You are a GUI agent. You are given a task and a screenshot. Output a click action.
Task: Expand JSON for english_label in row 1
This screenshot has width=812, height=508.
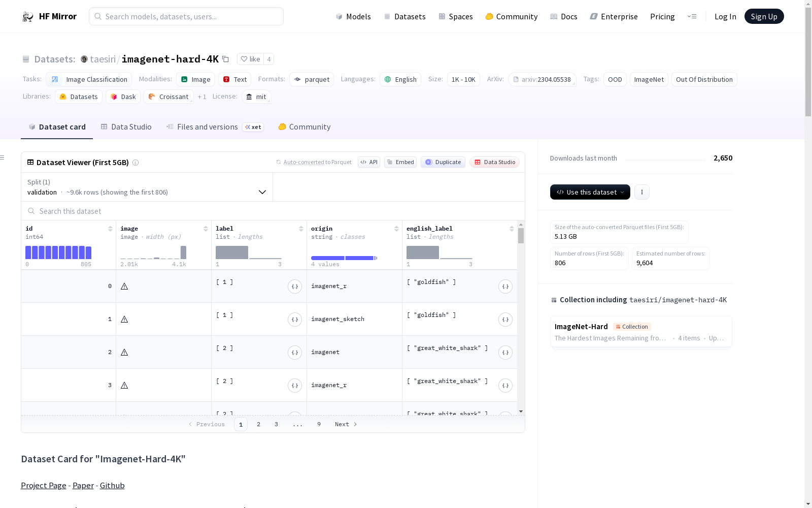505,320
